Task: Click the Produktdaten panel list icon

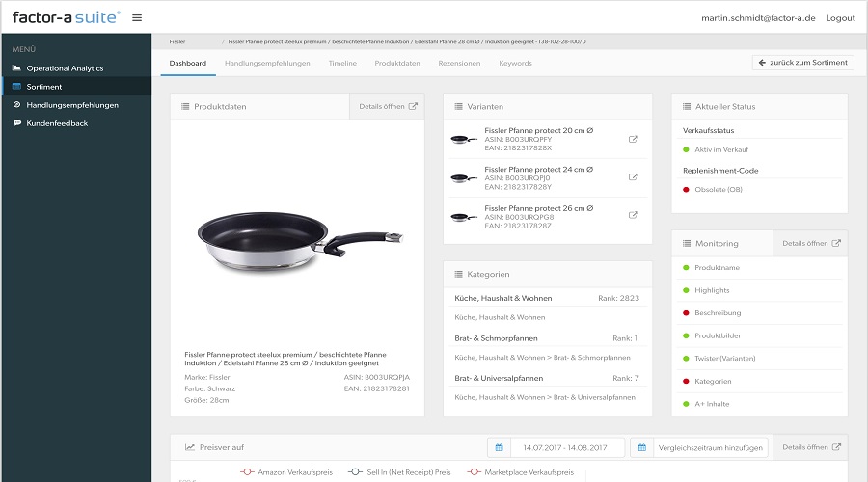Action: click(x=185, y=106)
